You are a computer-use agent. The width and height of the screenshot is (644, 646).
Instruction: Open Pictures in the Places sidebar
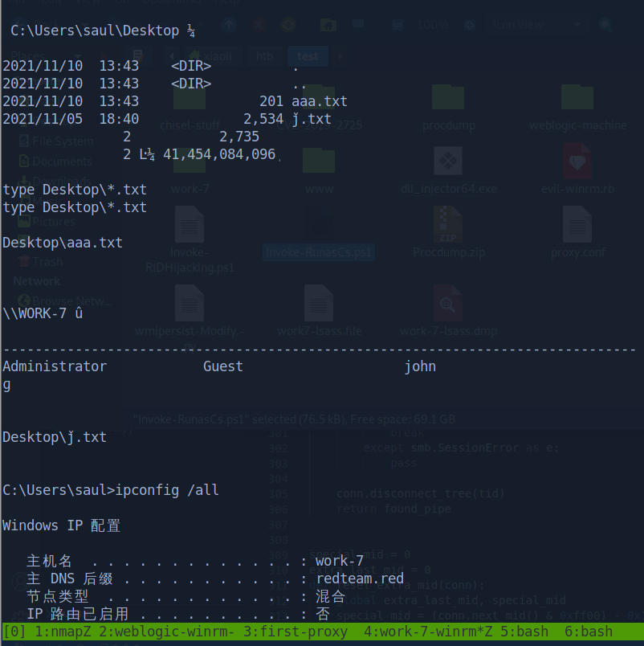coord(53,222)
